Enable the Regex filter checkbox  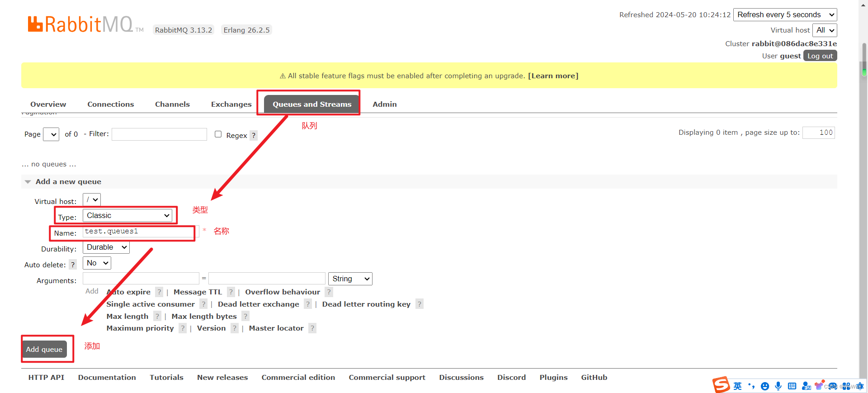point(218,134)
